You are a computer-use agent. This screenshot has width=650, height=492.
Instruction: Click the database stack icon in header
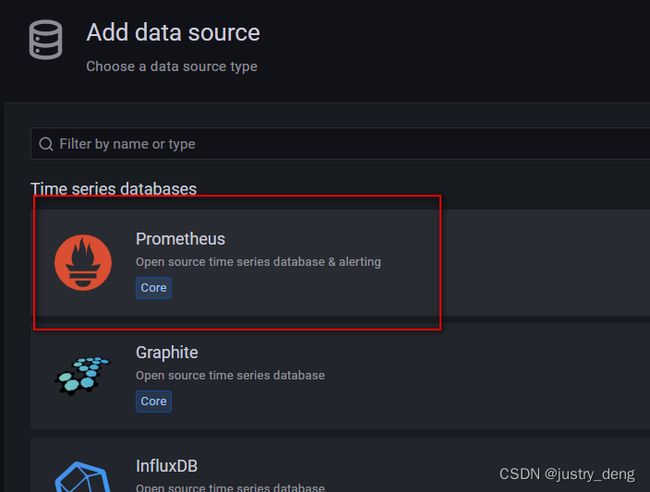coord(46,40)
